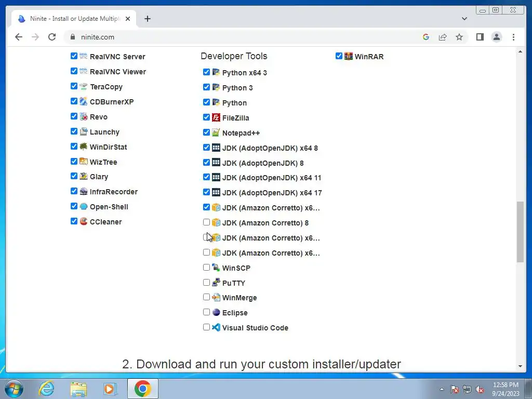Image resolution: width=532 pixels, height=399 pixels.
Task: Click the JDK (AdoptOpenJDK) x64 11 label
Action: point(272,178)
